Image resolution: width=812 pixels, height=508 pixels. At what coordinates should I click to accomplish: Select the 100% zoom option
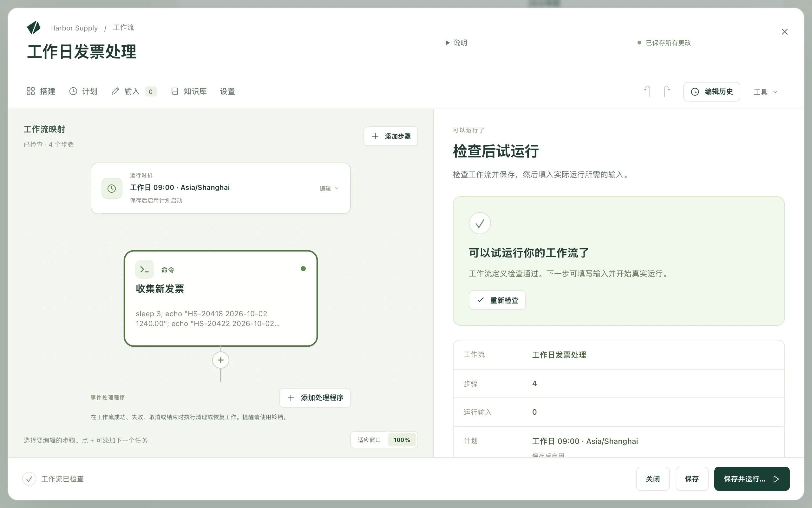(402, 440)
